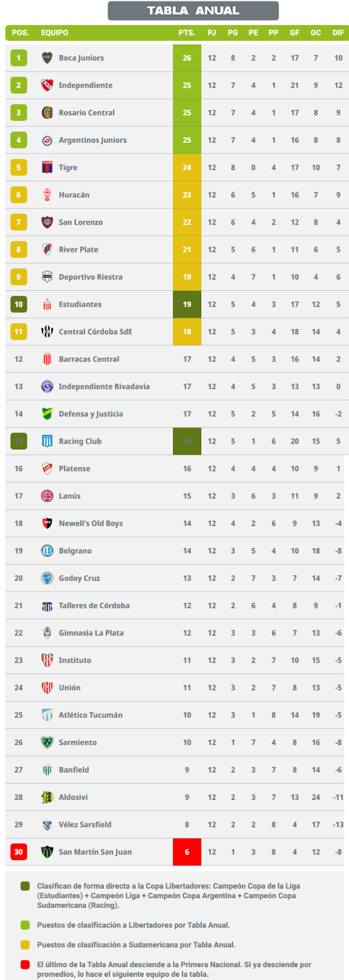Select the EQUIPO column header
Image resolution: width=349 pixels, height=980 pixels.
coord(55,33)
